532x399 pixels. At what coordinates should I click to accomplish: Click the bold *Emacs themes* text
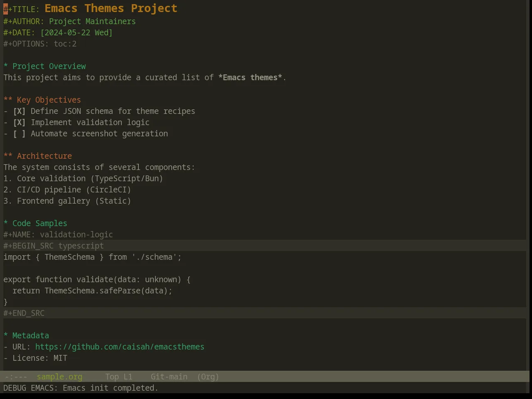click(250, 78)
